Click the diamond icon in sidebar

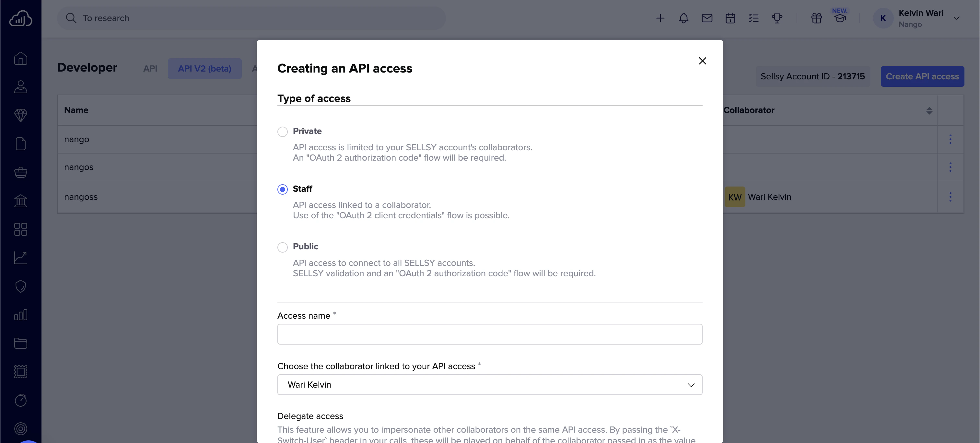pyautogui.click(x=20, y=115)
